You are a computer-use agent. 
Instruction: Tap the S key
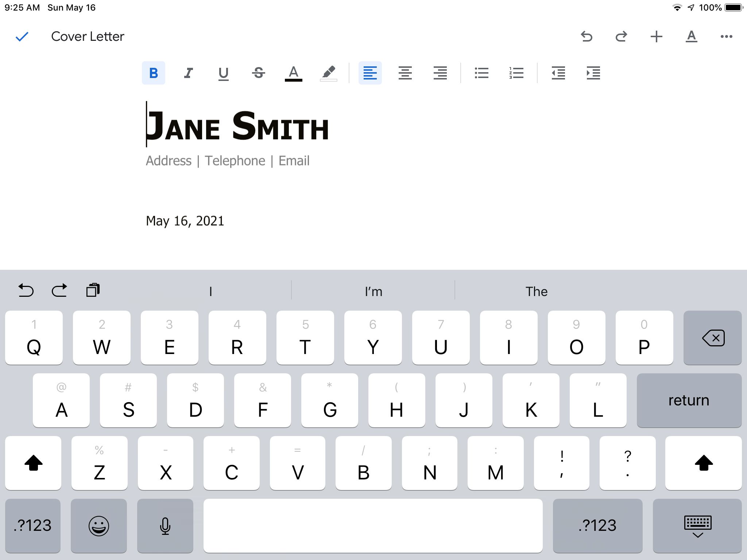[x=128, y=400]
